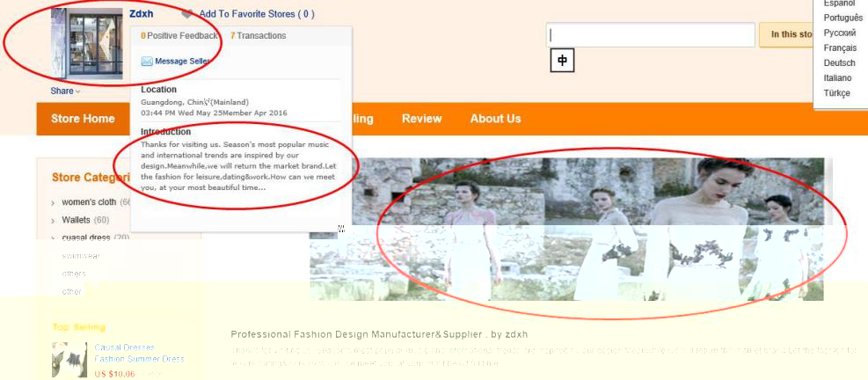Screen dimensions: 868x380
Task: Open the Review tab
Action: point(422,119)
